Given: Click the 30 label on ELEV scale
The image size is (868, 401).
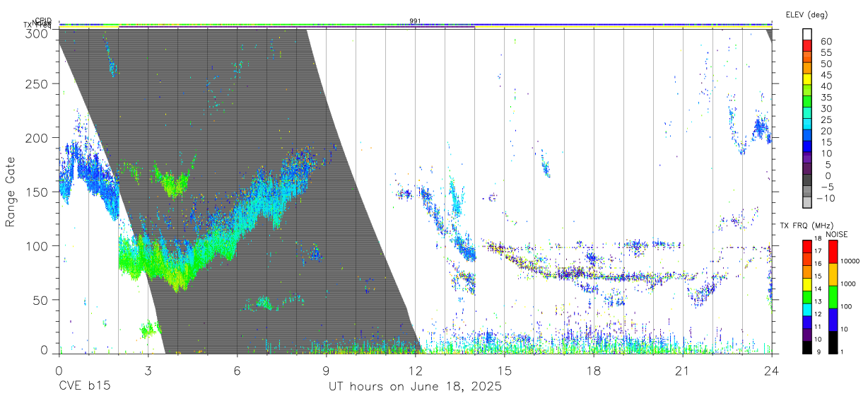Looking at the screenshot, I should 826,108.
